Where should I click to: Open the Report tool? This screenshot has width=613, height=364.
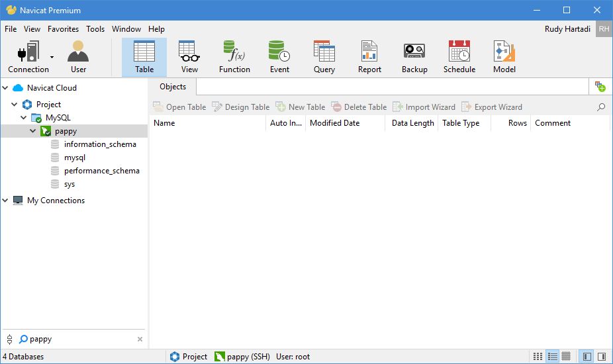(369, 57)
